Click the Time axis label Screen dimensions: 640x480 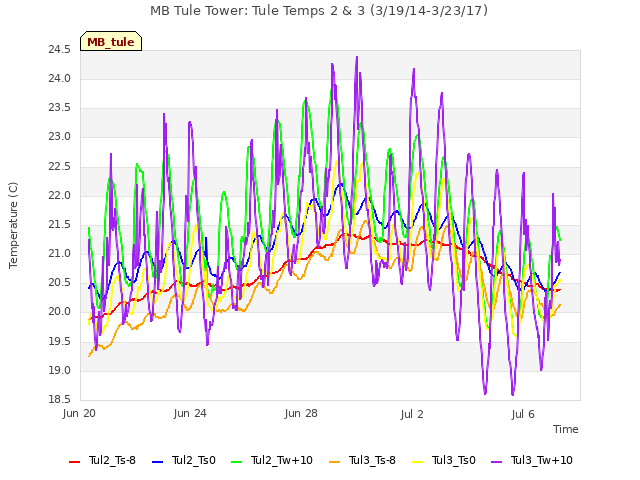point(566,429)
